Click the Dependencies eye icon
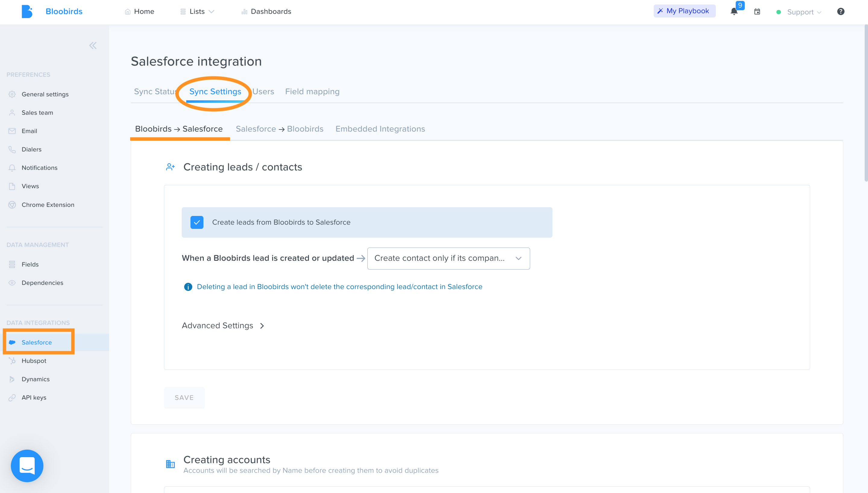The width and height of the screenshot is (868, 493). click(12, 283)
